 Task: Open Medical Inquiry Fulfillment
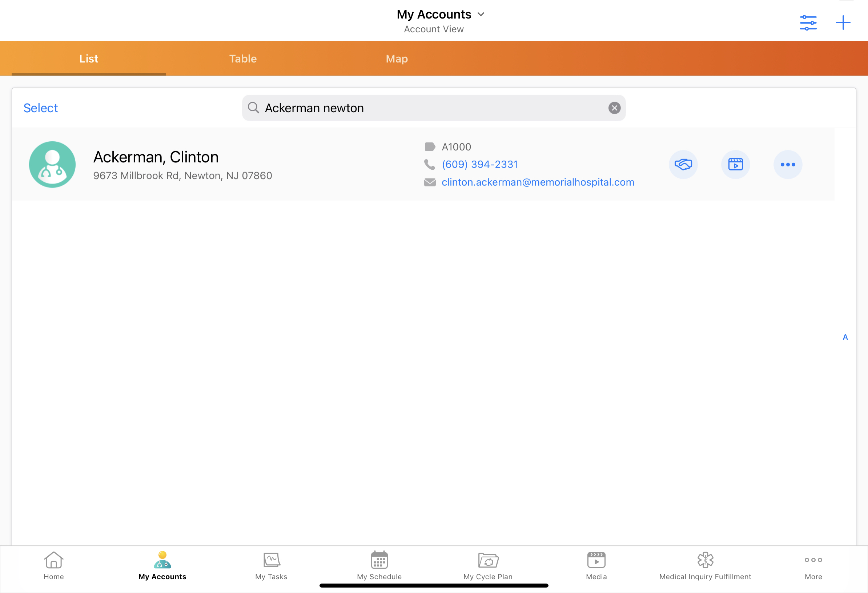705,565
